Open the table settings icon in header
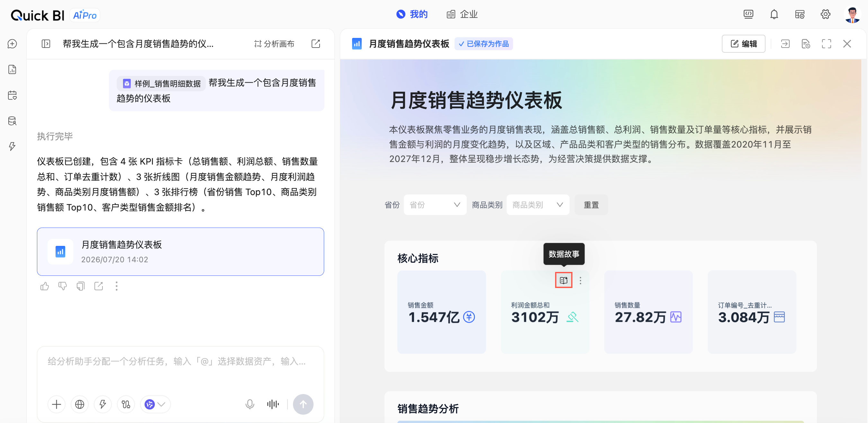Viewport: 868px width, 423px height. [x=800, y=14]
